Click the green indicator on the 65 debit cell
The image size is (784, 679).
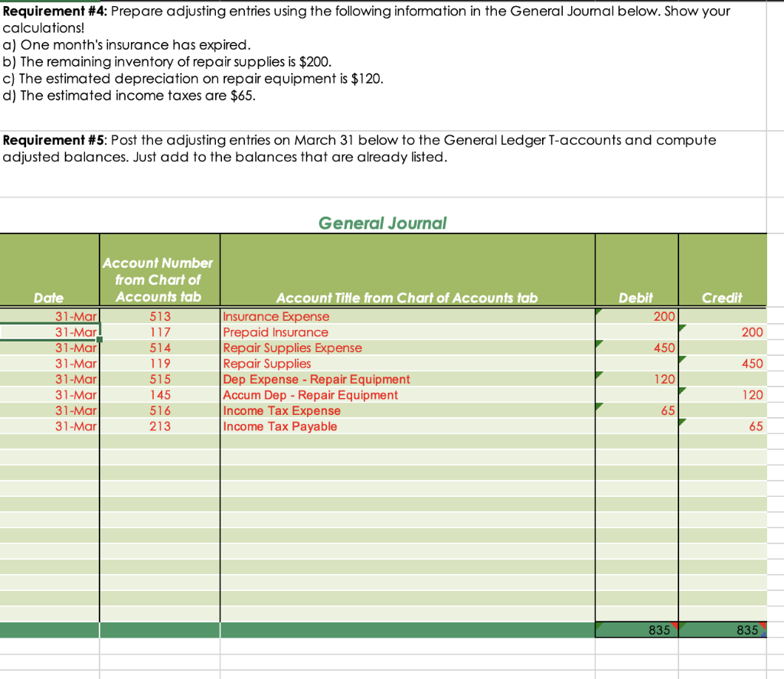click(x=597, y=406)
